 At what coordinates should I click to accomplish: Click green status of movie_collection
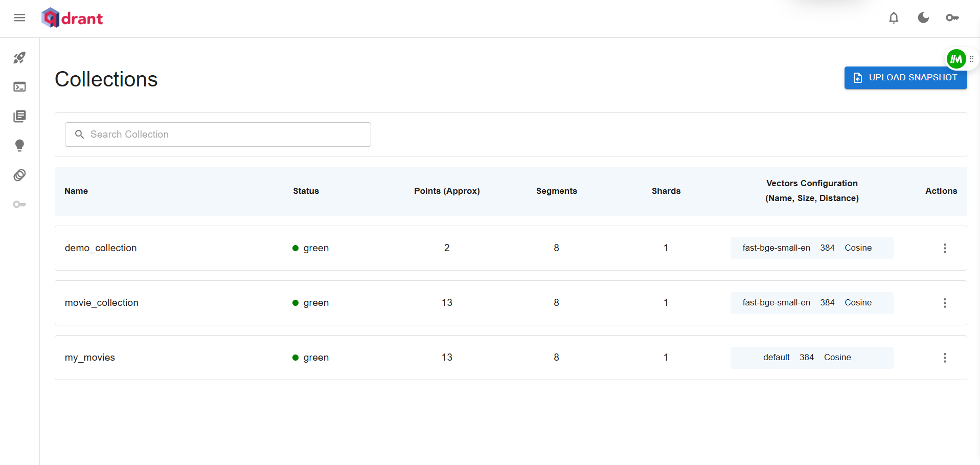tap(310, 303)
